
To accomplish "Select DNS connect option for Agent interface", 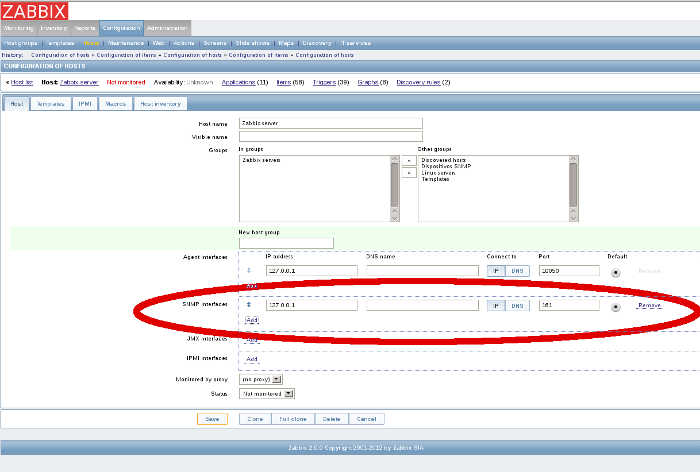I will [517, 271].
